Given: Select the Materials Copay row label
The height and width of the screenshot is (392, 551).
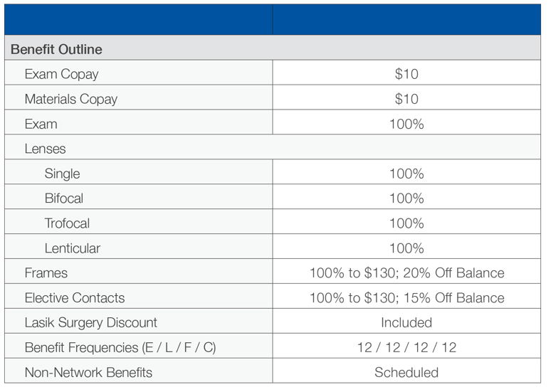Looking at the screenshot, I should [70, 99].
